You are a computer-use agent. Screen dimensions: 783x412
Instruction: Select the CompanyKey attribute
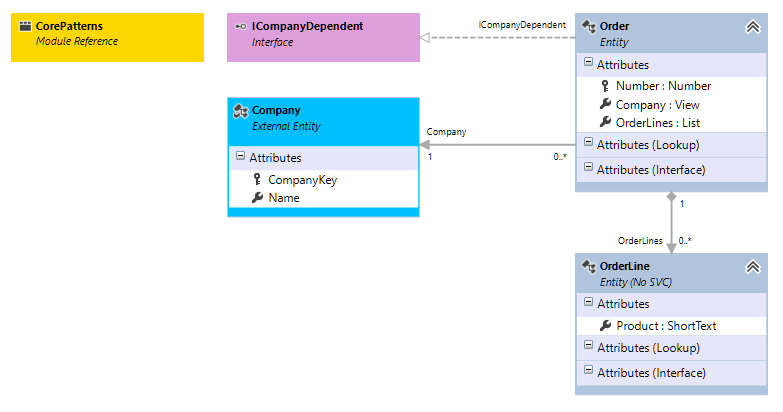tap(303, 180)
